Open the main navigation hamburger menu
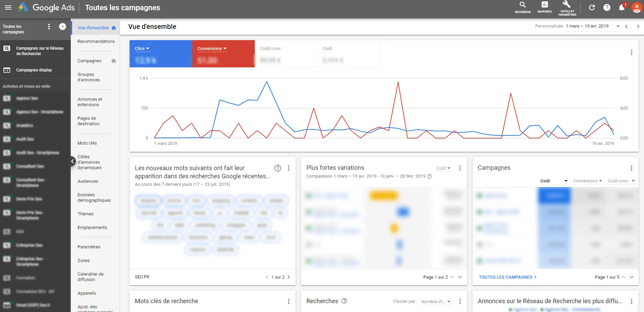Viewport: 644px width, 312px height. tap(8, 7)
